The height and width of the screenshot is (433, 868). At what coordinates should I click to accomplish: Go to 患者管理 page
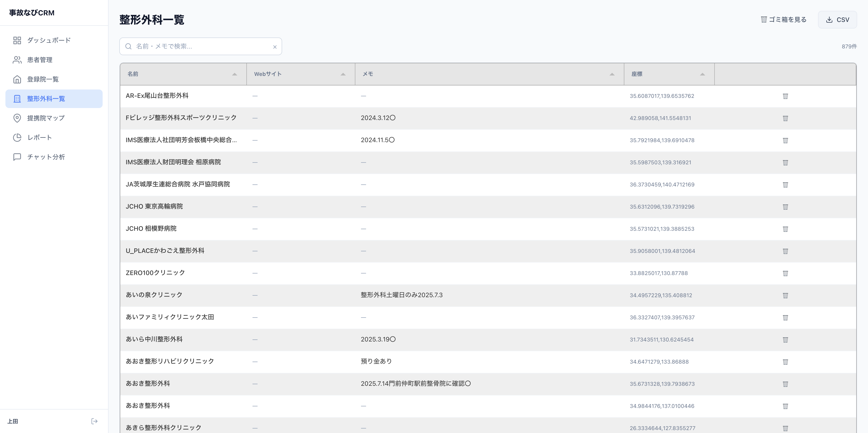[x=40, y=60]
